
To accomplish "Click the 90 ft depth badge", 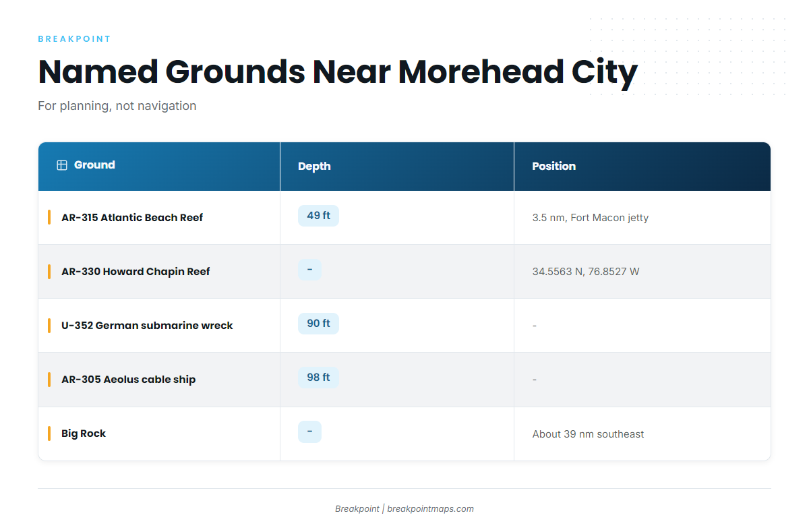I will 318,324.
